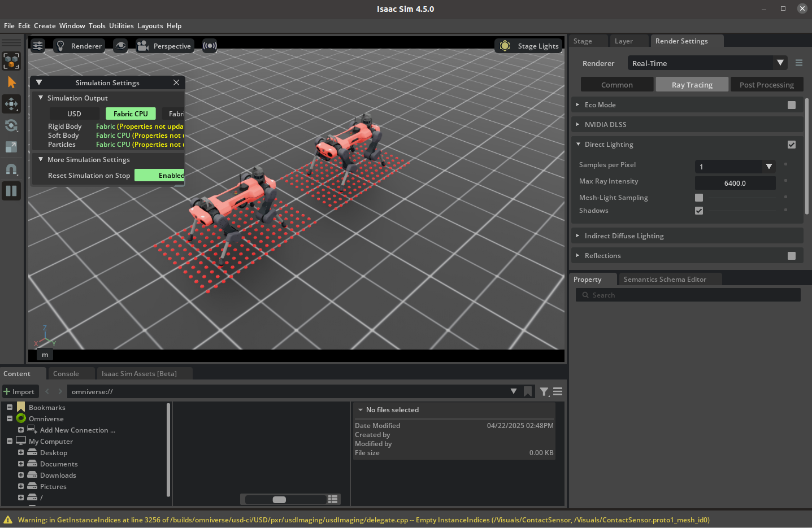
Task: Collapse the Bookmarks tree node
Action: click(10, 407)
